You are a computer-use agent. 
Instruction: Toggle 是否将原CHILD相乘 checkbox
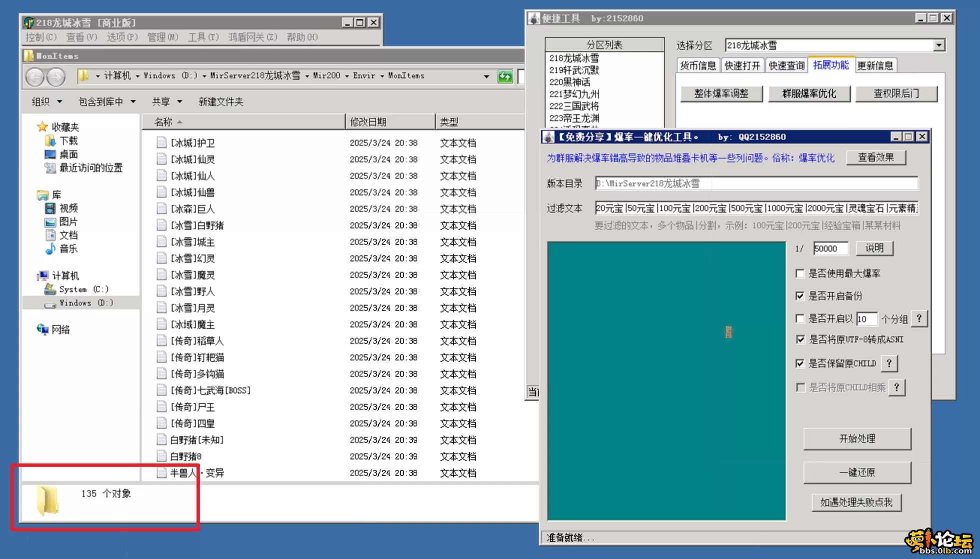(x=801, y=387)
